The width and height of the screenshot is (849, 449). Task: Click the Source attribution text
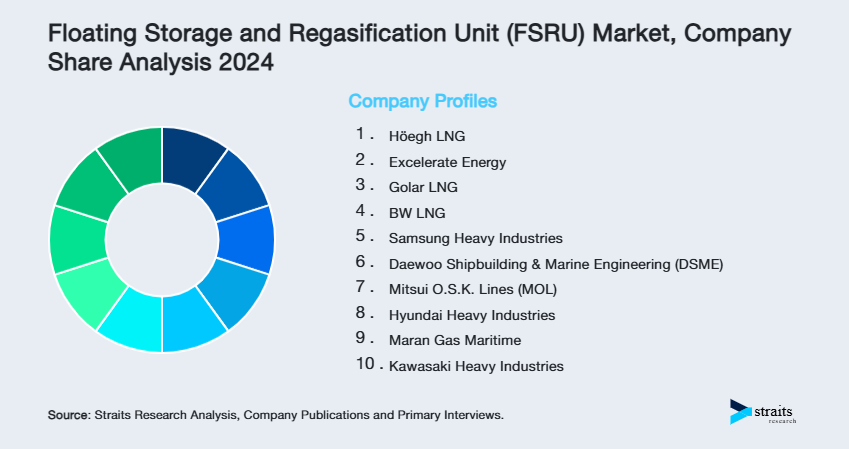[275, 414]
